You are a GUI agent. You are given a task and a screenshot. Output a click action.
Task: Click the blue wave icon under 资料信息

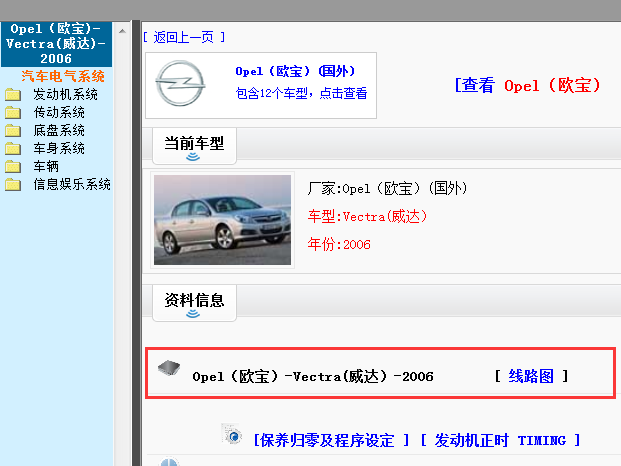[193, 314]
